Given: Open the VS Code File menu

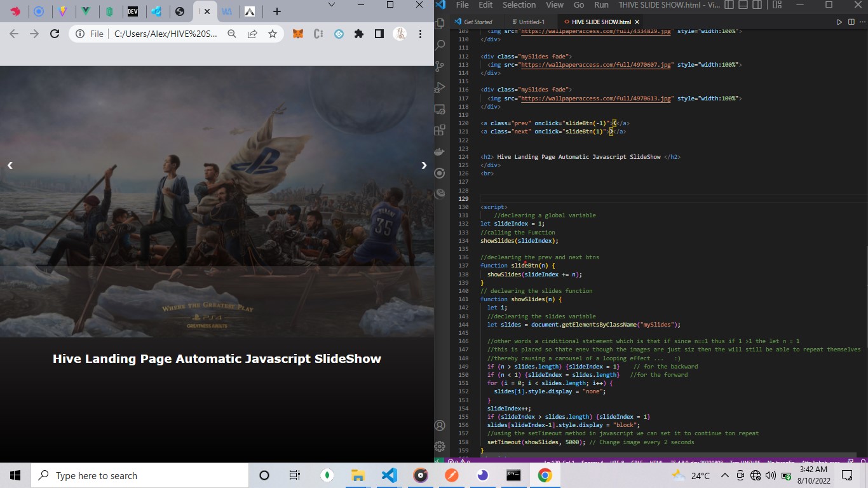Looking at the screenshot, I should (x=462, y=5).
